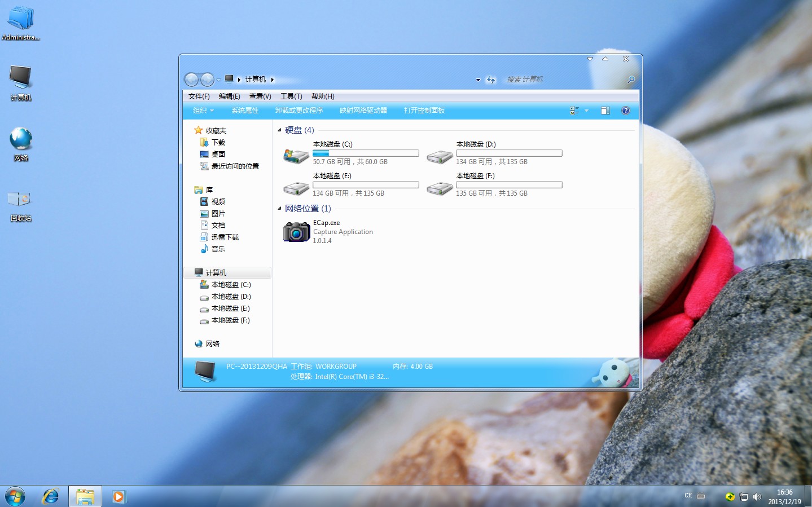Viewport: 812px width, 507px height.
Task: Collapse the 网络位置 (1) group
Action: 279,209
